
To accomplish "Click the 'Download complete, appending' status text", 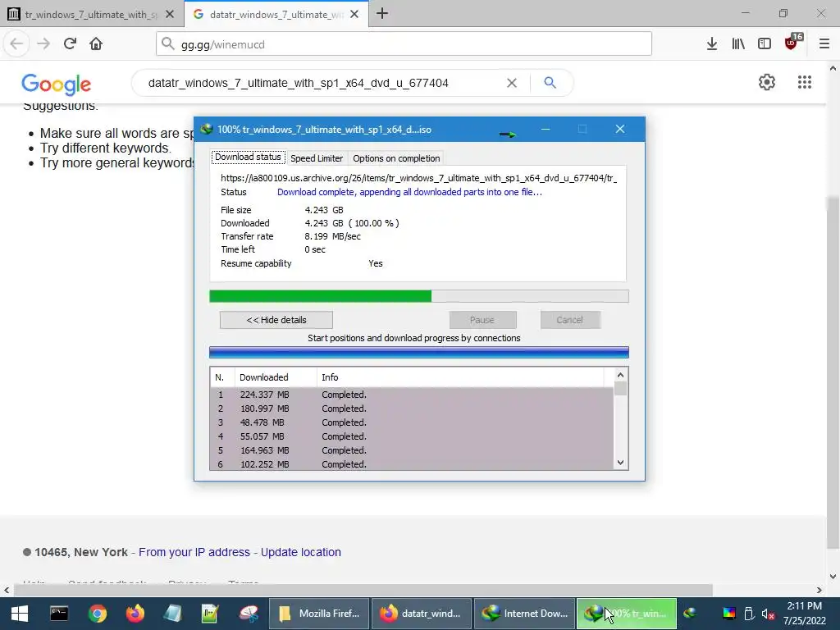I will pos(410,192).
